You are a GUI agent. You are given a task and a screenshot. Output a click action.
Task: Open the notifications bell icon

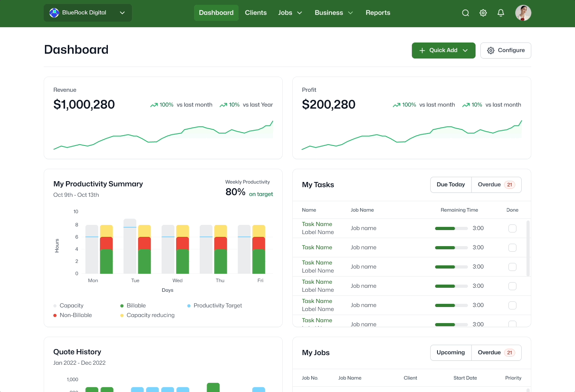(501, 13)
